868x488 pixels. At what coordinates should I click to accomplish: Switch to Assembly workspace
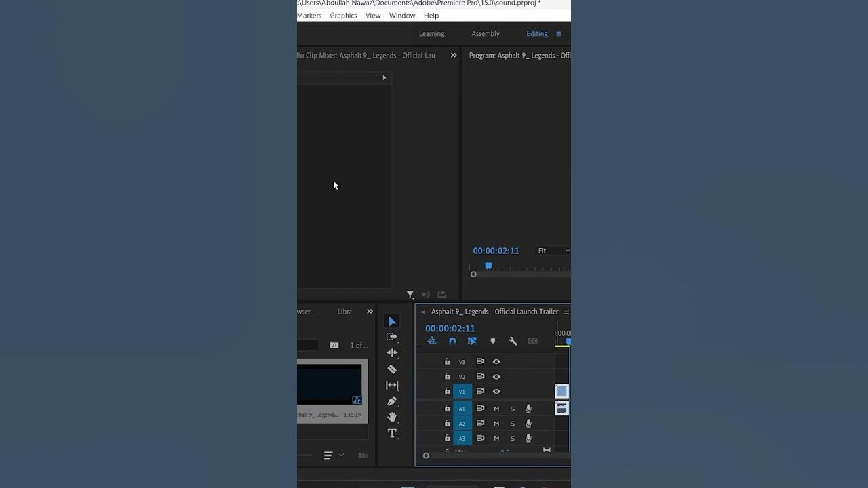click(x=486, y=34)
